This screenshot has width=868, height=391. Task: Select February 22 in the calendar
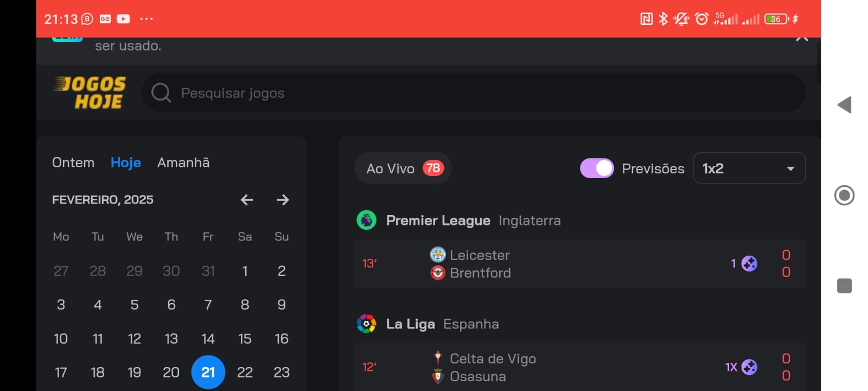pyautogui.click(x=245, y=373)
